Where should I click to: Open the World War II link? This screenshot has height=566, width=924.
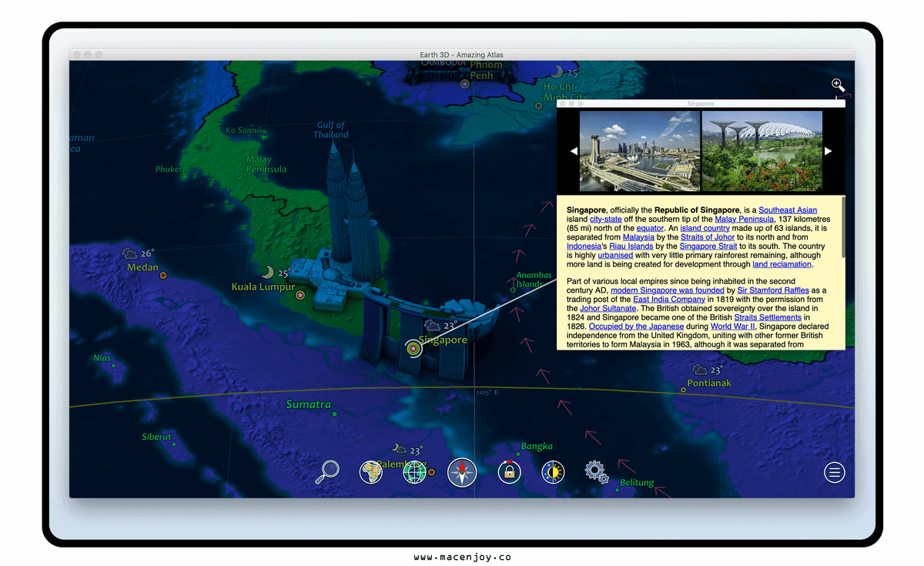[x=731, y=327]
